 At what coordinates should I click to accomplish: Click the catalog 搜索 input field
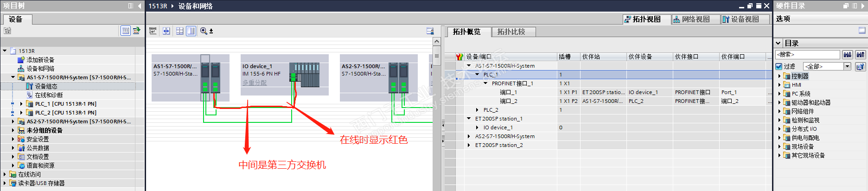[807, 55]
